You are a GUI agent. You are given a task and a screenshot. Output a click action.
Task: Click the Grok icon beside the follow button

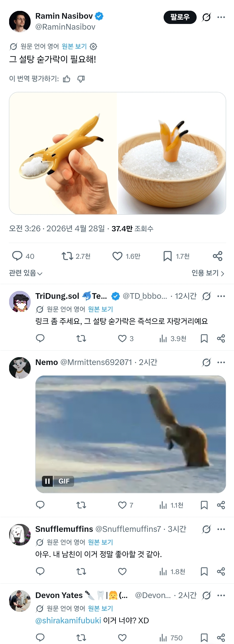[x=206, y=17]
